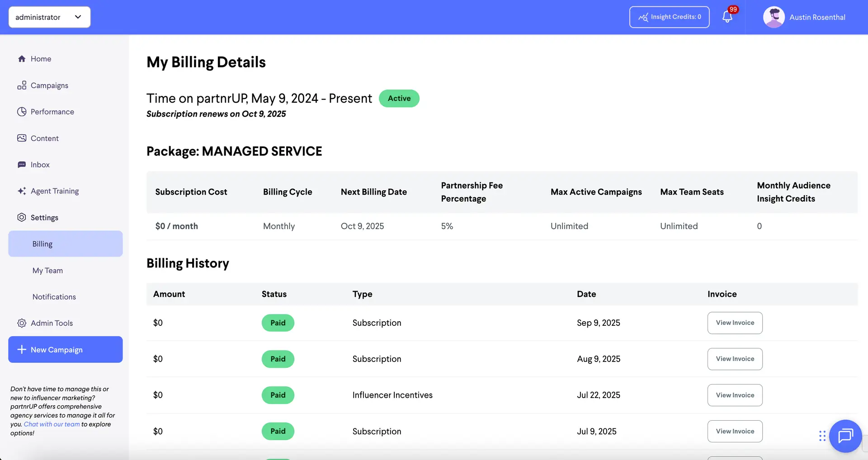This screenshot has height=460, width=868.
Task: Open Austin Rosenthal's profile avatar menu
Action: (x=774, y=17)
